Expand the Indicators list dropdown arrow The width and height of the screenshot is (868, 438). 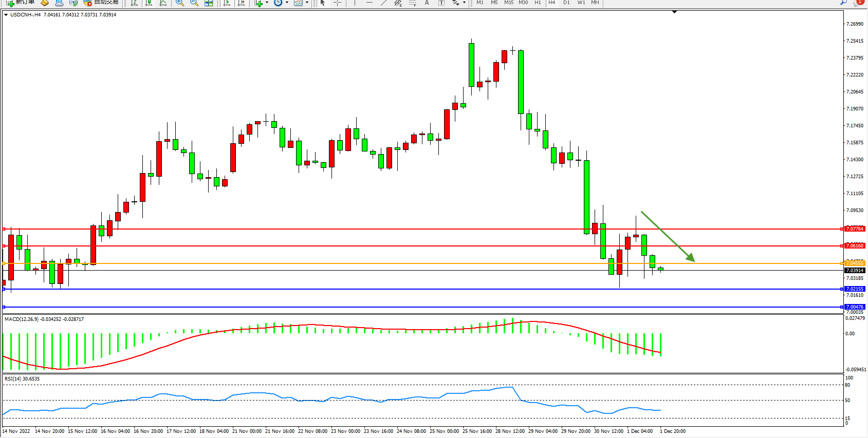[x=267, y=3]
